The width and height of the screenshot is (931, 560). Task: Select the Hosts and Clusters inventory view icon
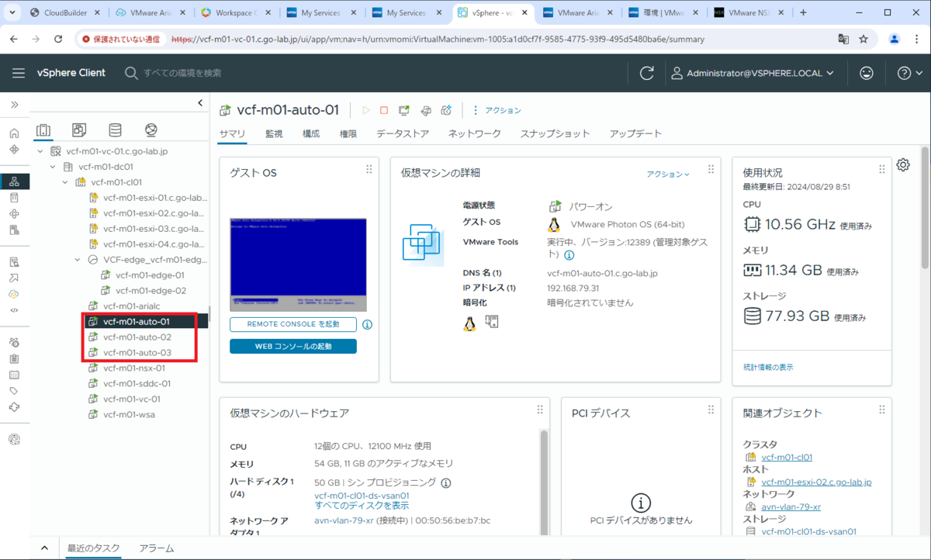point(44,130)
